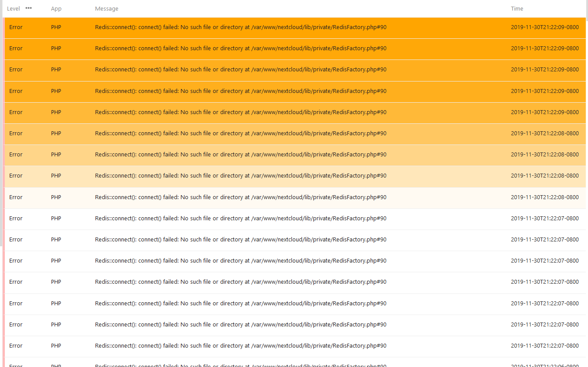Click the Time column header

517,9
